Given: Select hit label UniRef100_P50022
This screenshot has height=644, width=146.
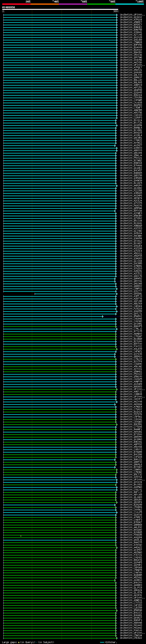Looking at the screenshot, I should pos(131,374).
